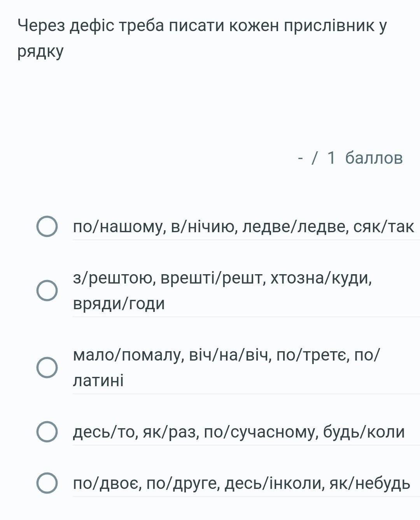Click the '- / 1 баллов' score label
Screen dimensions: 420x520
coord(350,158)
